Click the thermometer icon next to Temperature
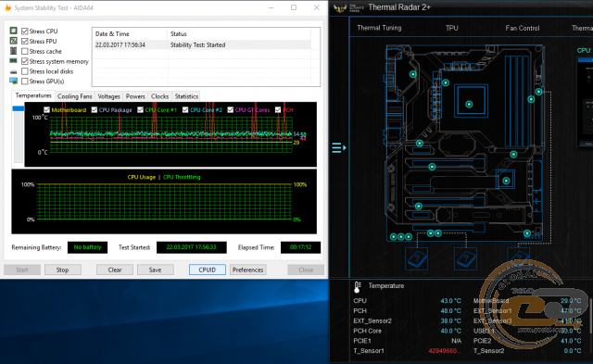This screenshot has width=593, height=364. [x=358, y=287]
